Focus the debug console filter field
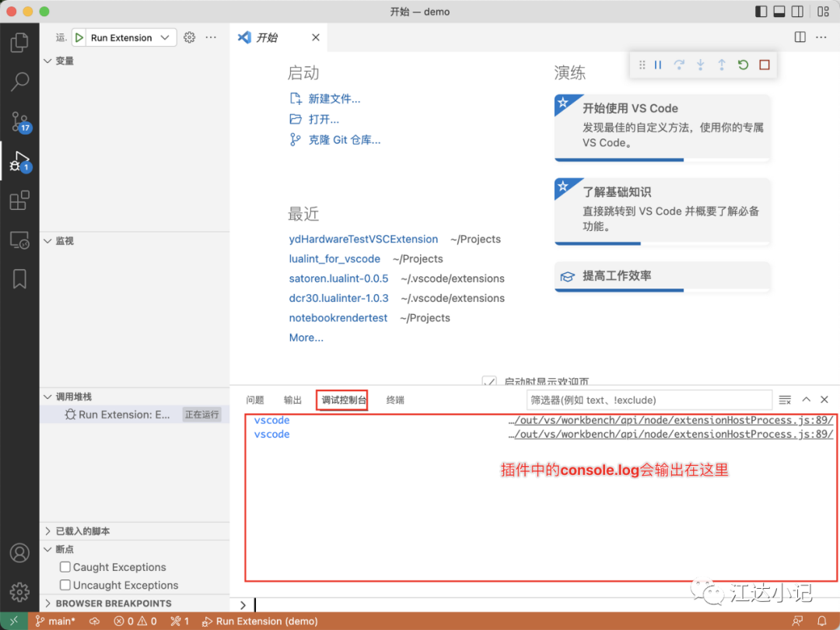The height and width of the screenshot is (630, 840). [649, 401]
